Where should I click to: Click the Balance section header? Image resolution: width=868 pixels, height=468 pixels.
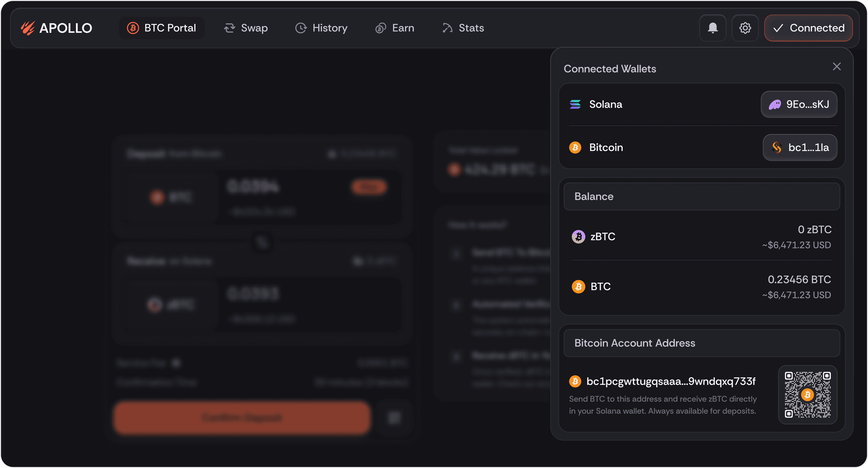702,197
